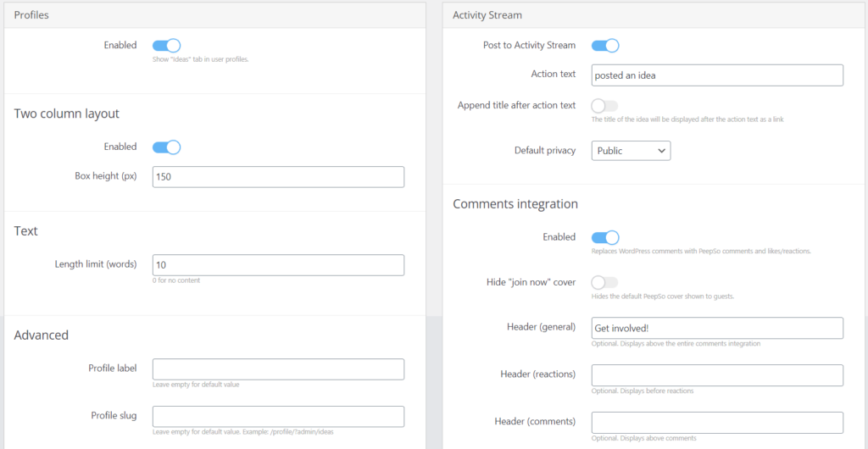Click the Comments integration section heading
This screenshot has width=868, height=449.
coord(515,204)
